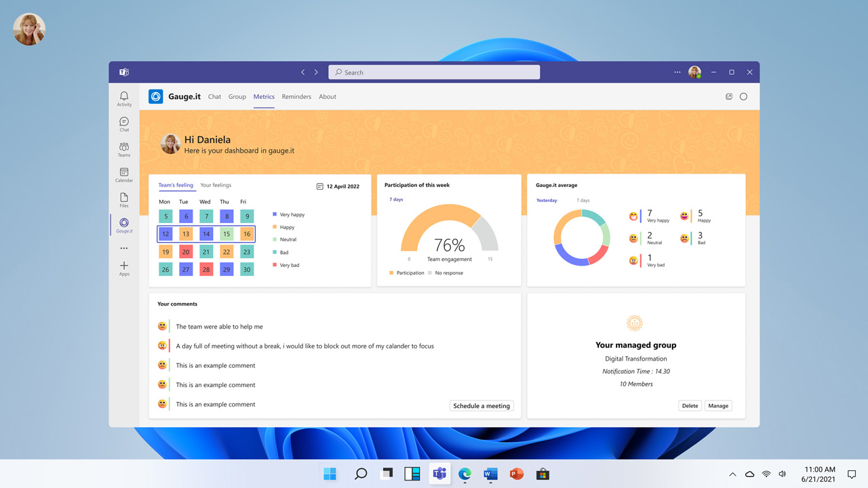Viewport: 868px width, 488px height.
Task: Click the Very happy legend swatch
Action: tap(274, 214)
